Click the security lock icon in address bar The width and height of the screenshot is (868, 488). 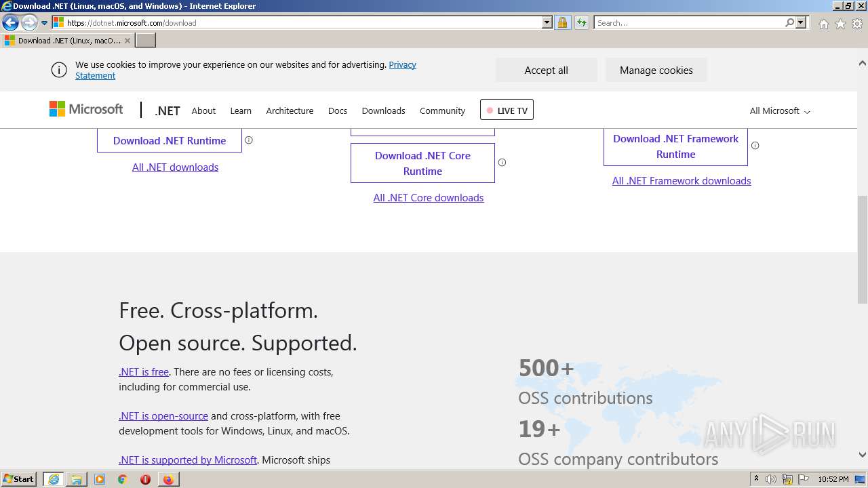tap(562, 22)
